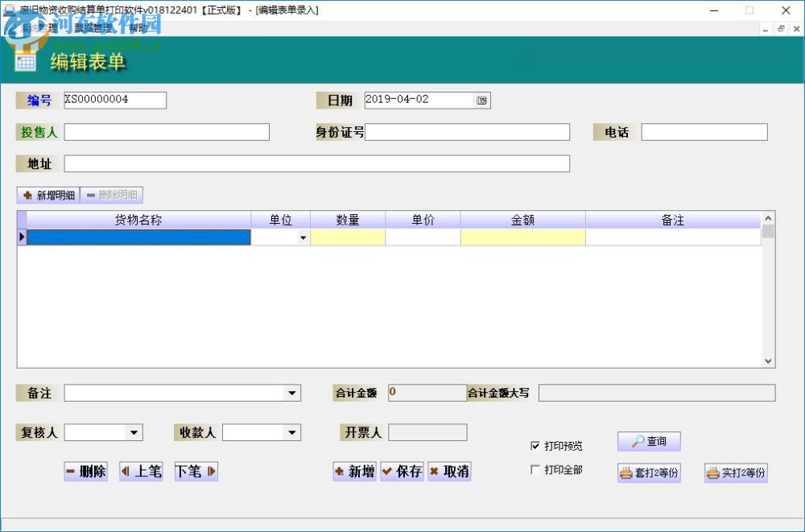Click the 新增明细 plus icon to add detail row
805x532 pixels.
[x=26, y=195]
